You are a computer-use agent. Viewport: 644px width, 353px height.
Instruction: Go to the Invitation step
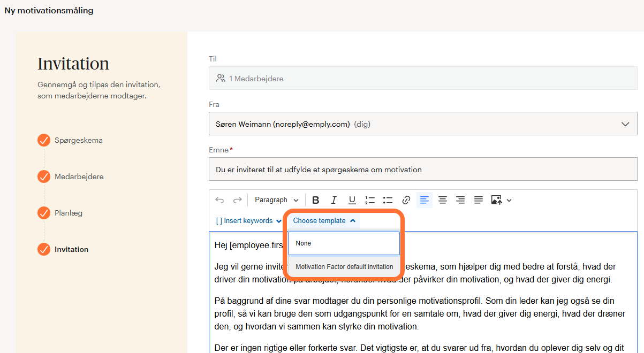(72, 250)
